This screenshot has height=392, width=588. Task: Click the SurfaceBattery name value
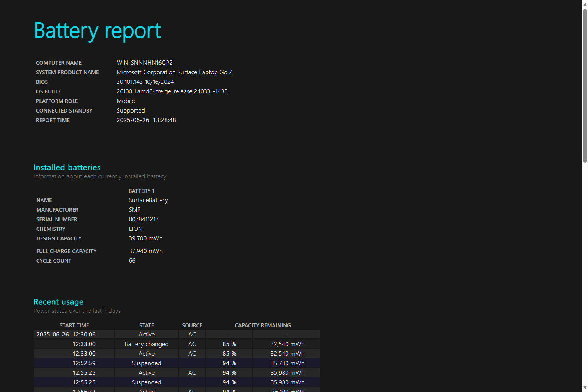pos(148,200)
